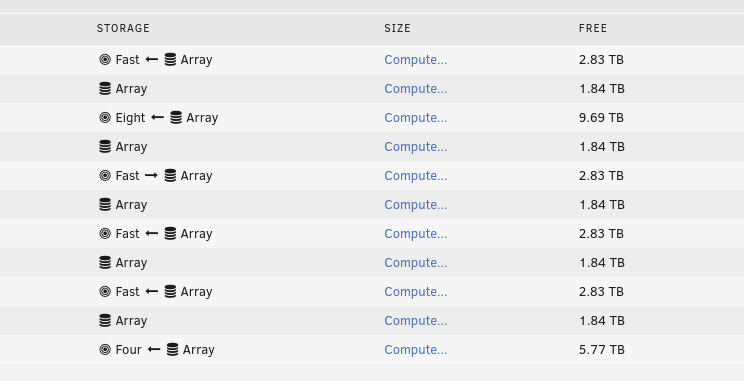The width and height of the screenshot is (744, 381).
Task: Click the cache pool icon beside Eight
Action: point(105,117)
